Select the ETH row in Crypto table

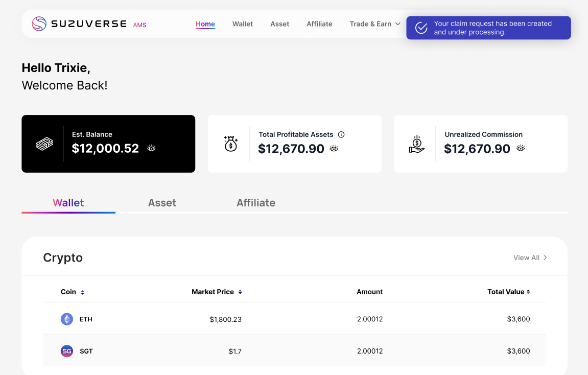pyautogui.click(x=294, y=319)
